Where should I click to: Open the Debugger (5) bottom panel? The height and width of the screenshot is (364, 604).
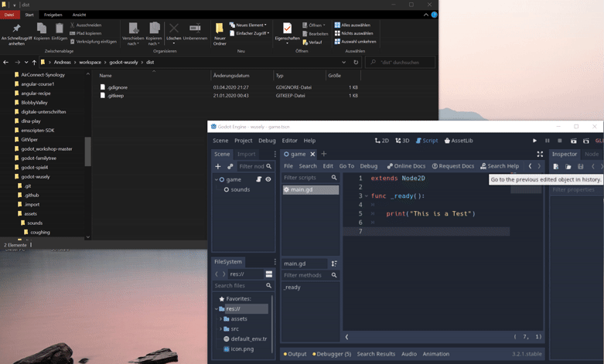tap(332, 354)
